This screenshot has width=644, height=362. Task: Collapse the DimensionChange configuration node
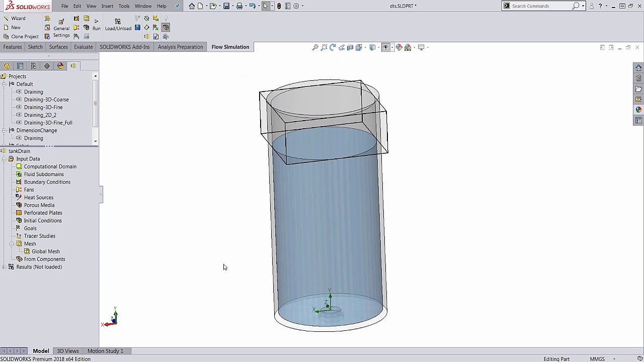click(4, 130)
